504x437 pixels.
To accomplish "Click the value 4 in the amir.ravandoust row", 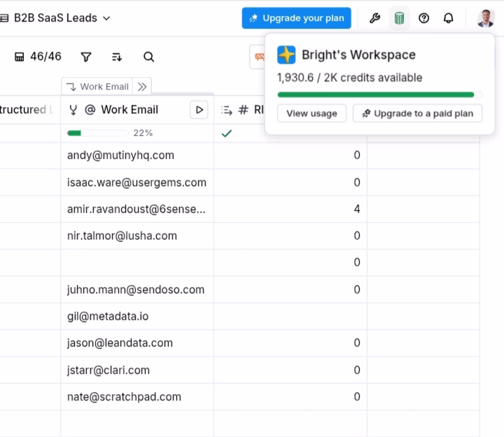I will coord(357,209).
